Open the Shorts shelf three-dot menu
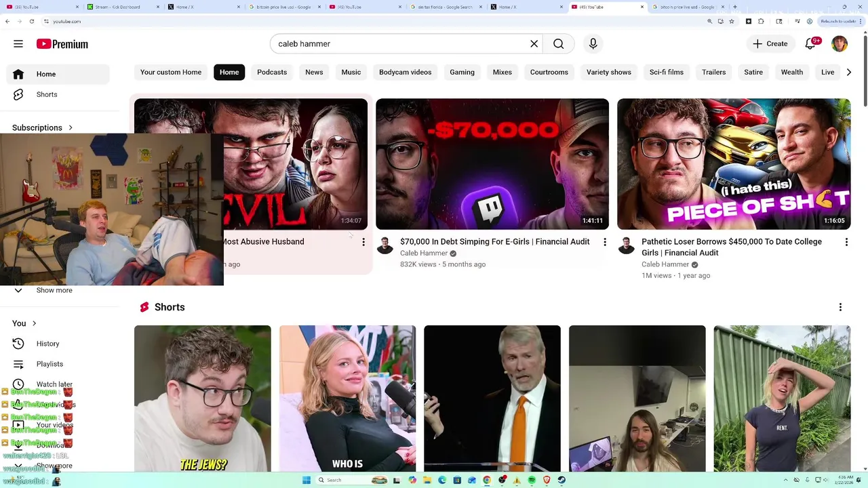The height and width of the screenshot is (488, 868). [x=840, y=307]
